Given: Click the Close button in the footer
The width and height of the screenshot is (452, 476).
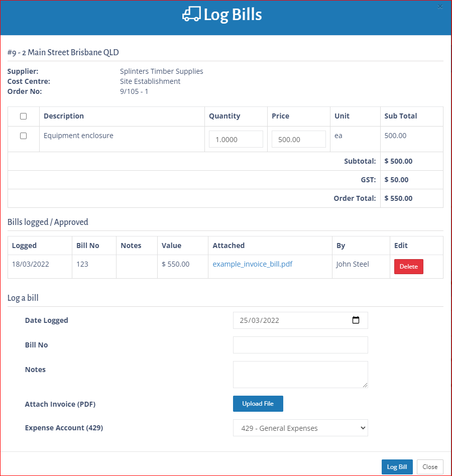Looking at the screenshot, I should click(430, 467).
